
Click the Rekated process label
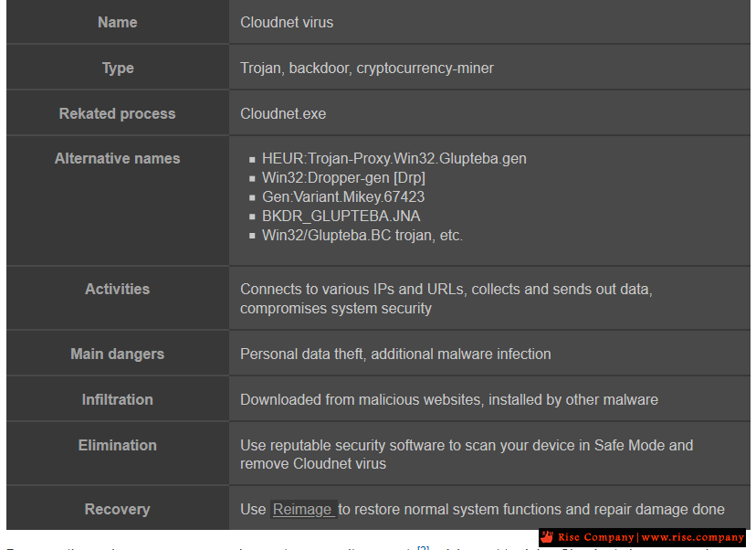click(117, 113)
